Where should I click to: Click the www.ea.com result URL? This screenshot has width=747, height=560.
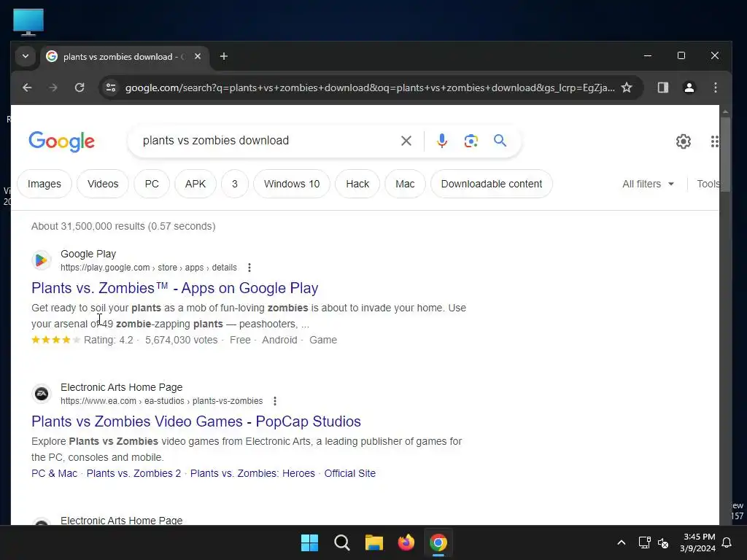tap(161, 401)
